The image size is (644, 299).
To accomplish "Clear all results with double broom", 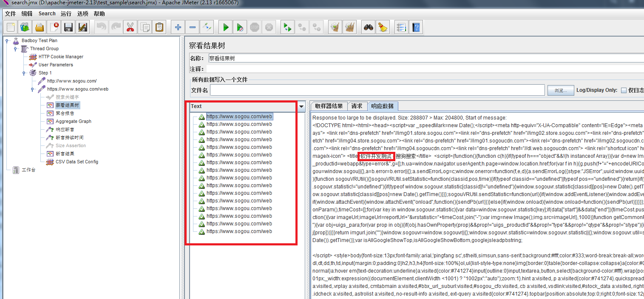I will [x=350, y=28].
